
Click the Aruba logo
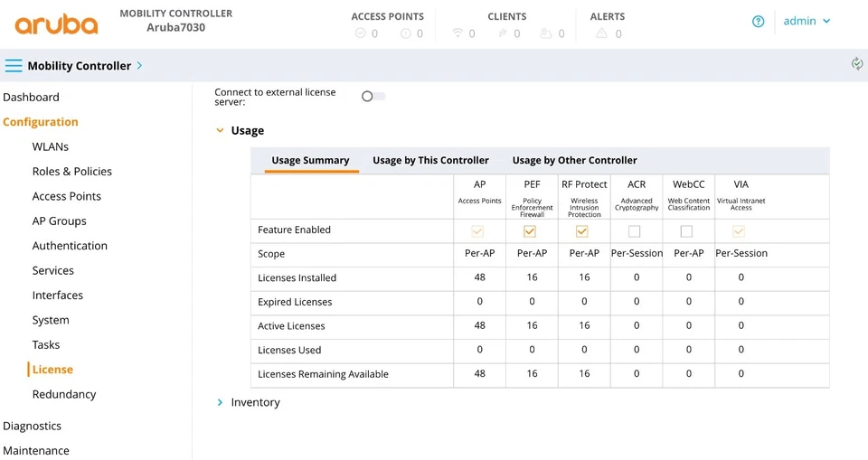[56, 23]
